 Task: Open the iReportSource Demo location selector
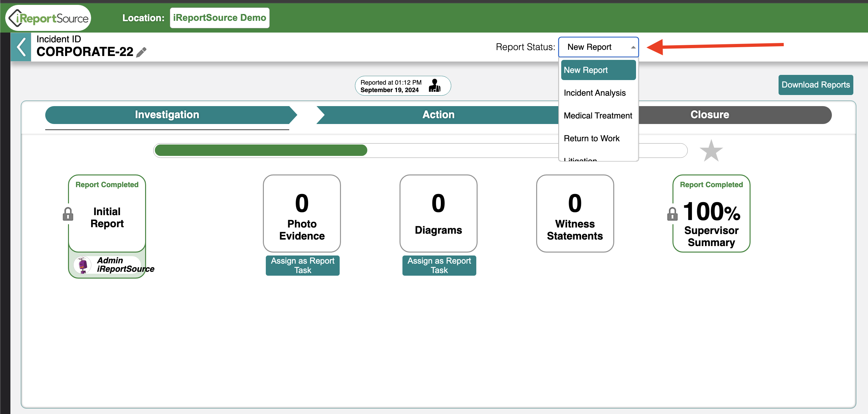tap(220, 18)
